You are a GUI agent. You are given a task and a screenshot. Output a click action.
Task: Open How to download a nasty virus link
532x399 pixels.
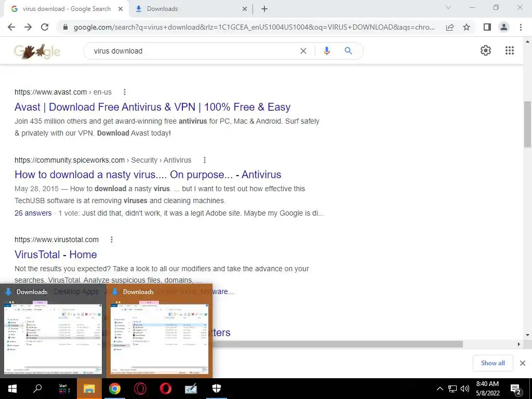click(x=148, y=175)
